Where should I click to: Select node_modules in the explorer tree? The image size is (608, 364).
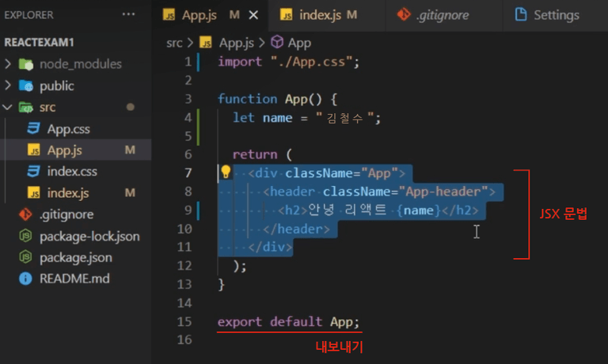(x=81, y=64)
